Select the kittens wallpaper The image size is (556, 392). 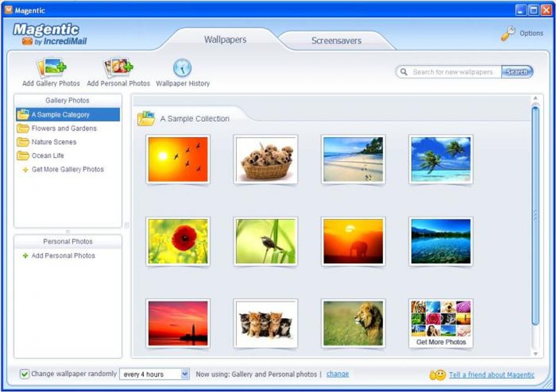[265, 323]
